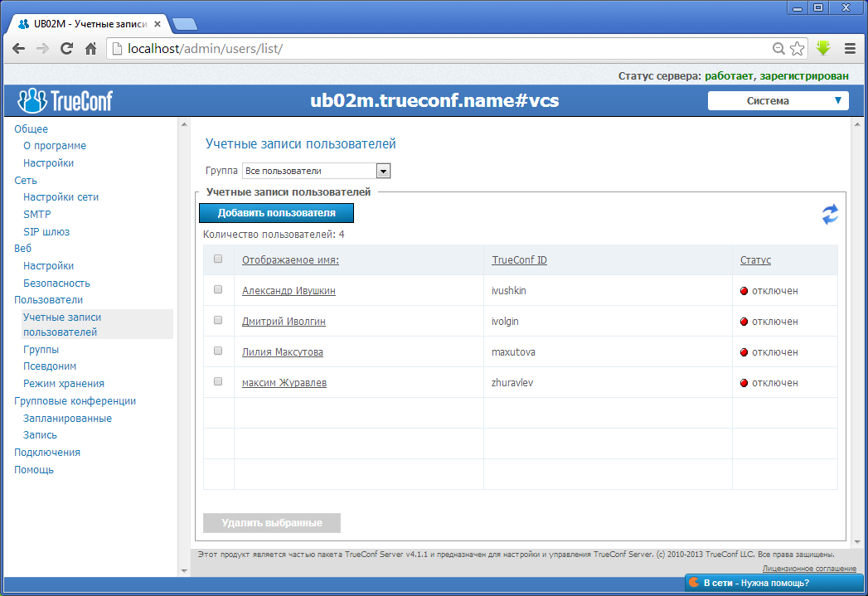Viewport: 868px width, 596px height.
Task: Check the box for Дмитрий Иволгин
Action: [x=218, y=320]
